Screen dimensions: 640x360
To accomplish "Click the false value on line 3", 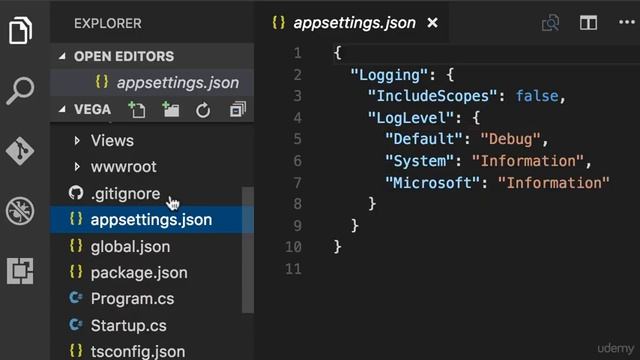I will [x=537, y=96].
